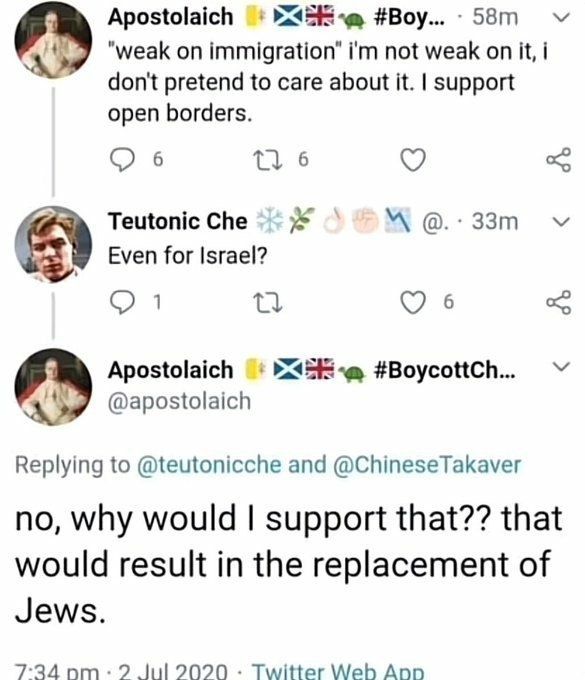
Task: View Apostolaich's avatar on the top tweet
Action: (x=53, y=40)
